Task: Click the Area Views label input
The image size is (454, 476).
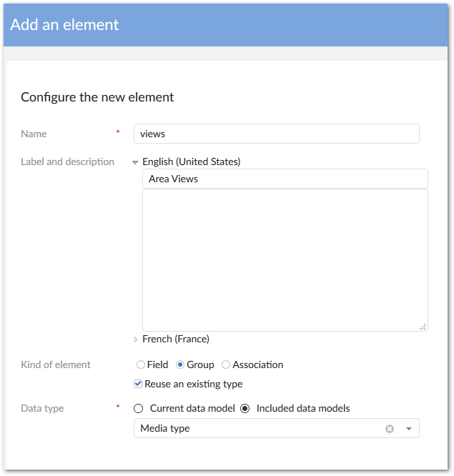Action: tap(285, 179)
